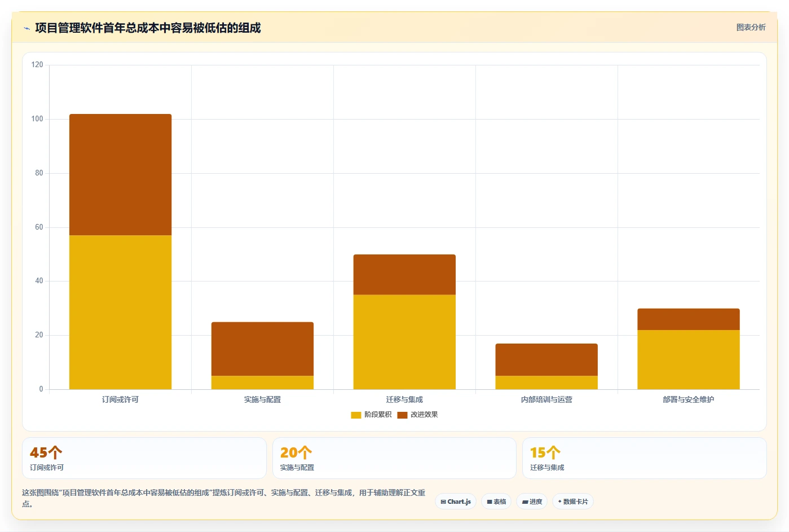The width and height of the screenshot is (789, 532).
Task: Click the 实施与配置 x-axis label
Action: click(262, 399)
